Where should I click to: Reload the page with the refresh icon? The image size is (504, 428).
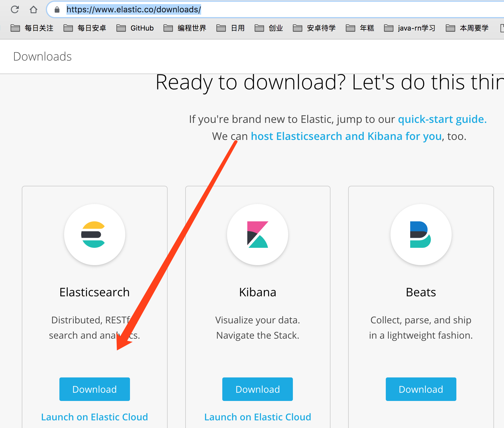[x=15, y=10]
